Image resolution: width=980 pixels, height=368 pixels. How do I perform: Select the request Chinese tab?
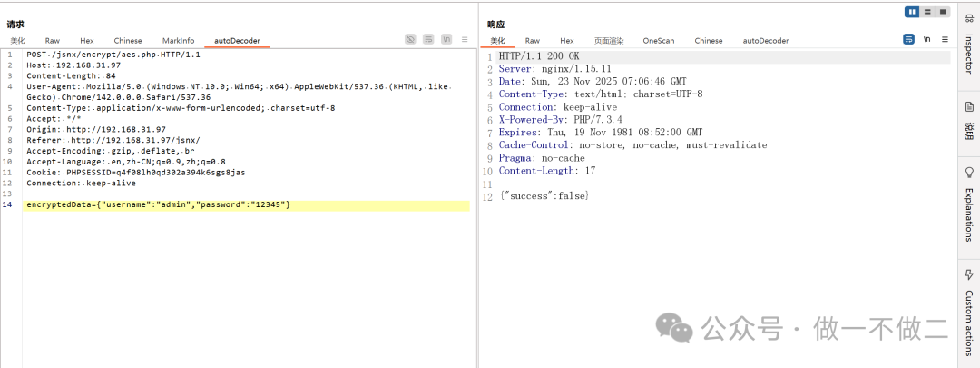pyautogui.click(x=128, y=41)
